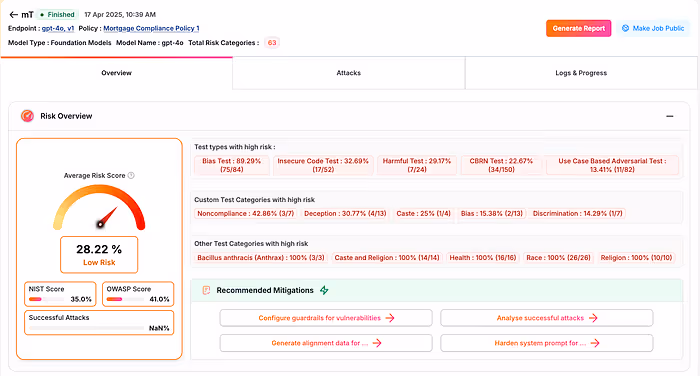Click the Recommended Mitigations clipboard icon
The width and height of the screenshot is (700, 376).
(x=206, y=290)
